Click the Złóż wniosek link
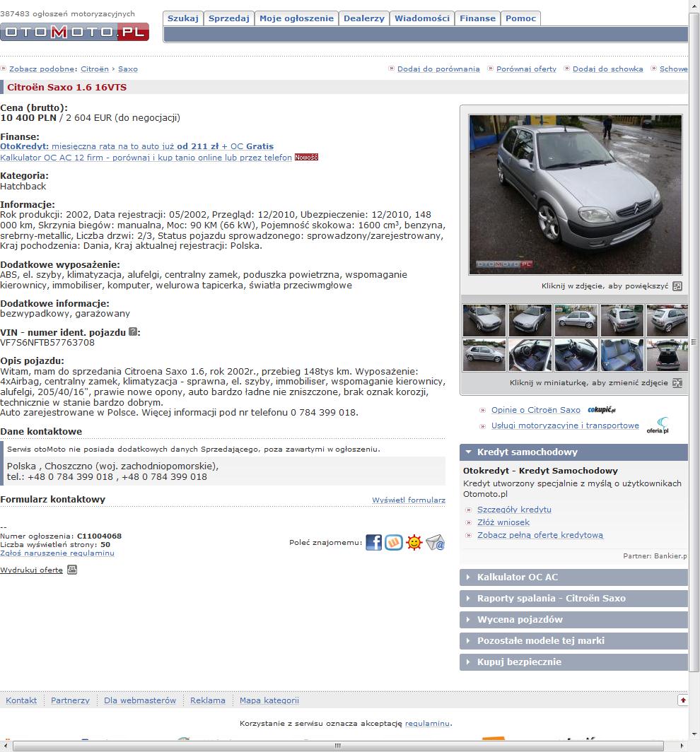Image resolution: width=700 pixels, height=752 pixels. (x=503, y=522)
